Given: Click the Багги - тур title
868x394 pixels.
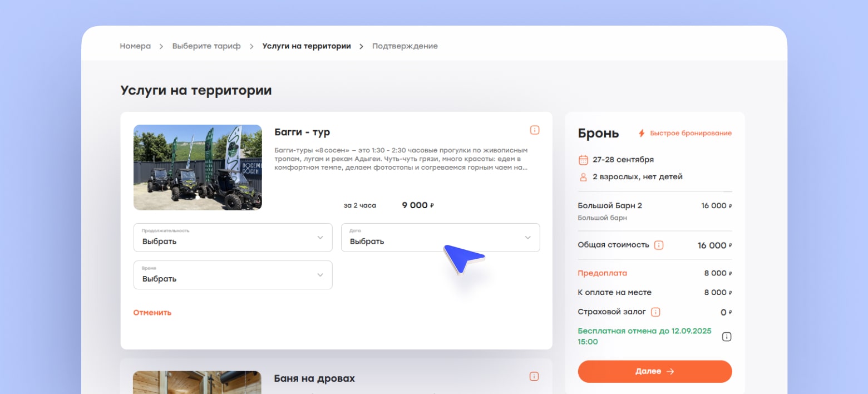Looking at the screenshot, I should 302,132.
